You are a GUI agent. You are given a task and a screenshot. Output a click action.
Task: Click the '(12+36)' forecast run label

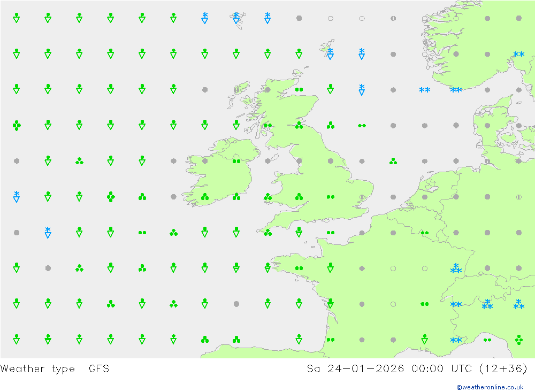coord(503,369)
